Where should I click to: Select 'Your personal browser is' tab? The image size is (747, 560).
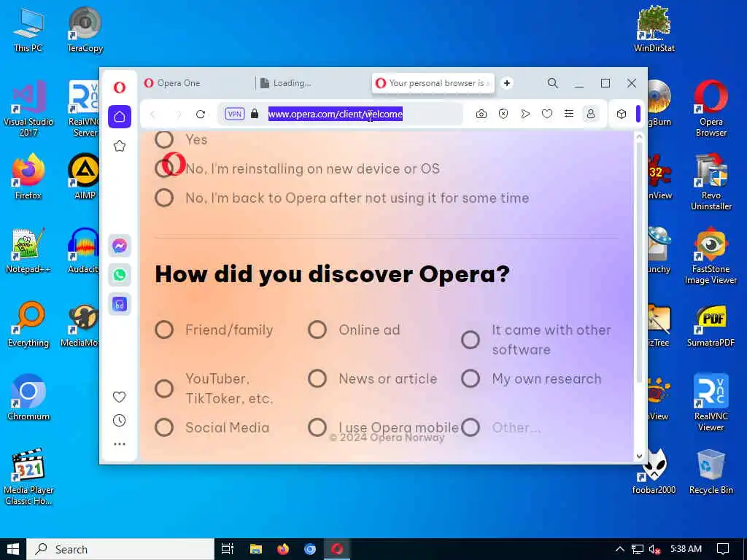coord(433,83)
